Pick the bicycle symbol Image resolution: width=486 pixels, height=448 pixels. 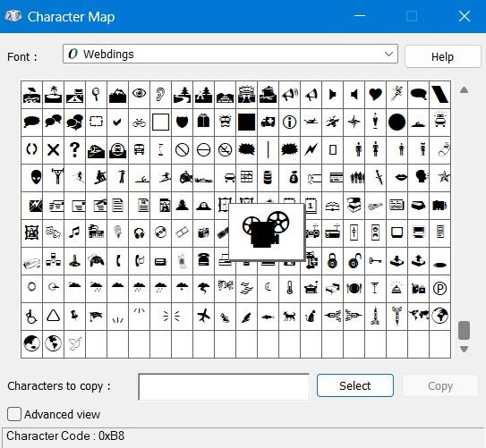139,123
